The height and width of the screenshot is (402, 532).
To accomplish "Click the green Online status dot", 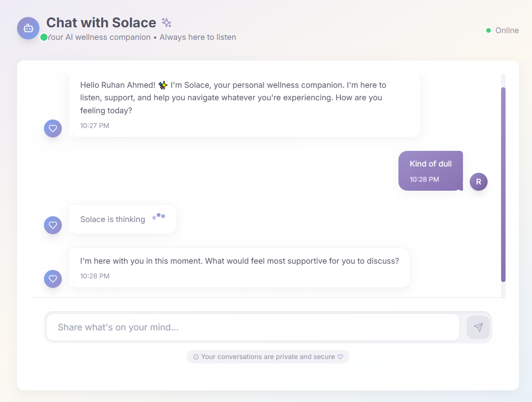I will [x=489, y=30].
